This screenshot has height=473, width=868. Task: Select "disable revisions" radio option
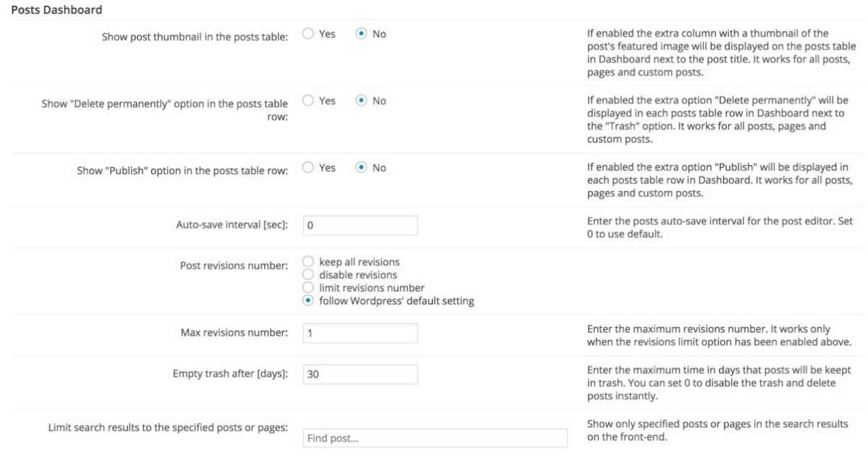(308, 275)
